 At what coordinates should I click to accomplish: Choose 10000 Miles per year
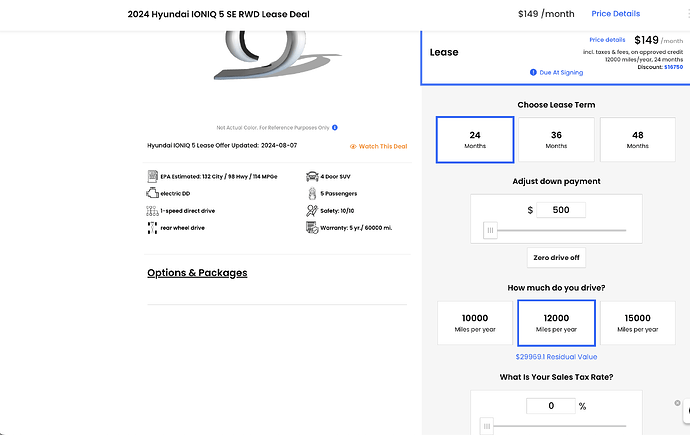coord(475,323)
